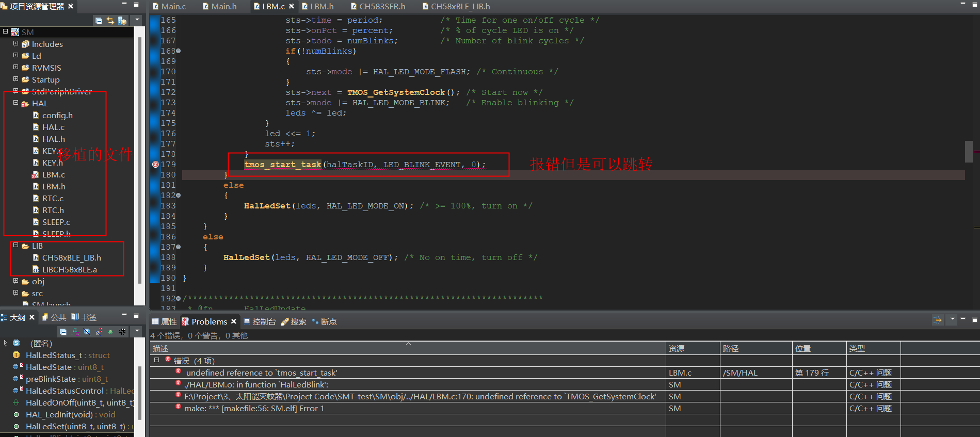
Task: Switch to CH583SFR.h editor tab
Action: coord(378,6)
